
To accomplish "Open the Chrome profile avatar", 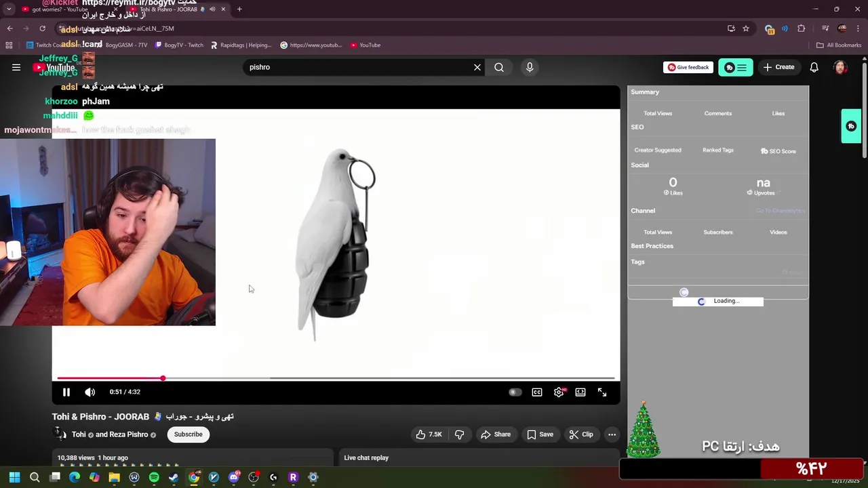I will [842, 28].
